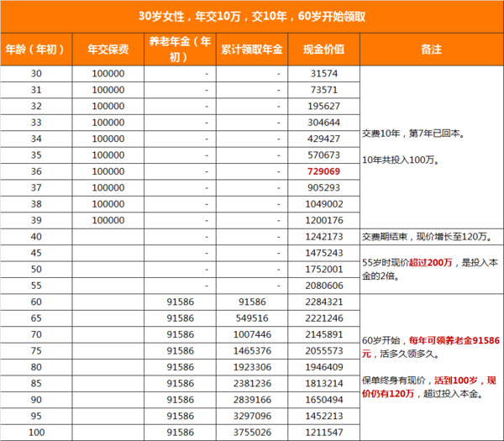
Task: Click premium '100000' in age 33 row
Action: 108,123
